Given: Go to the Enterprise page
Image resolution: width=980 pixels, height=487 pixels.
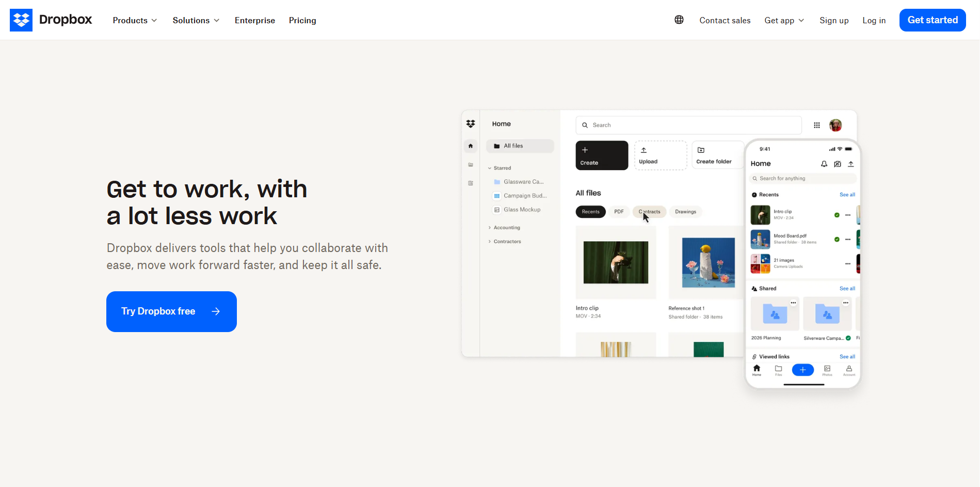Looking at the screenshot, I should pos(255,20).
